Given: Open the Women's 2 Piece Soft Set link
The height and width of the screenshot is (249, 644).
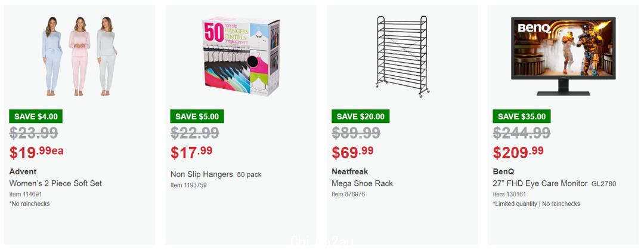Looking at the screenshot, I should [x=55, y=183].
